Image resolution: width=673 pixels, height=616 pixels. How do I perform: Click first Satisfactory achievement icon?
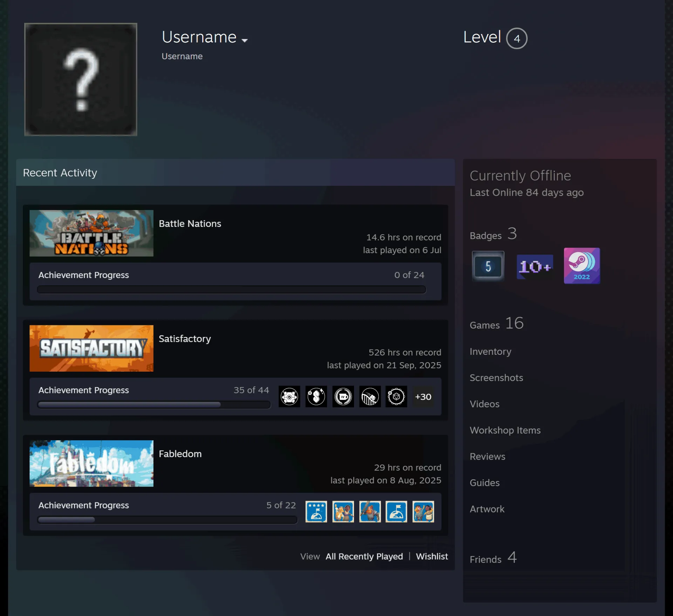click(x=289, y=397)
